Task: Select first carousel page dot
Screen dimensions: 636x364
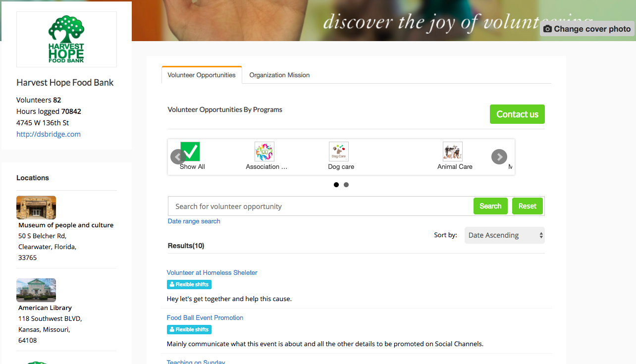Action: coord(336,185)
